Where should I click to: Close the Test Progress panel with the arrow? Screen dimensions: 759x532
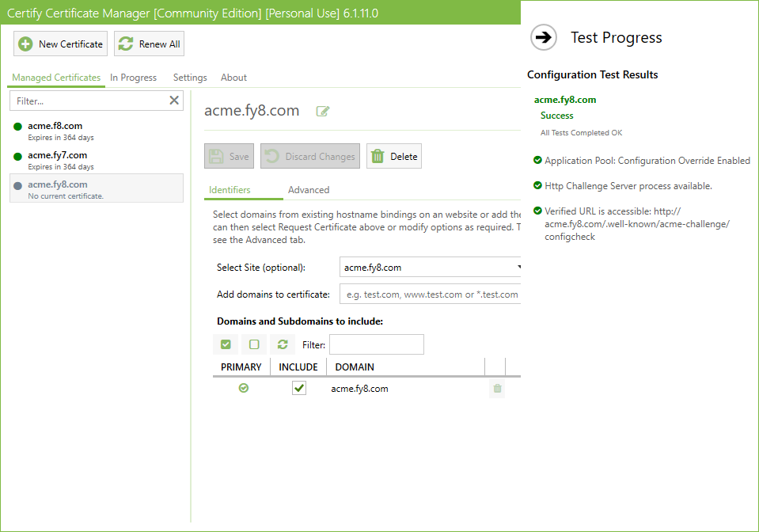point(544,37)
